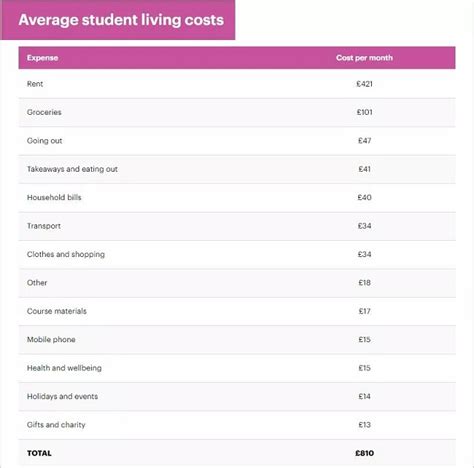The width and height of the screenshot is (474, 468).
Task: Click the £810 total amount
Action: point(364,453)
